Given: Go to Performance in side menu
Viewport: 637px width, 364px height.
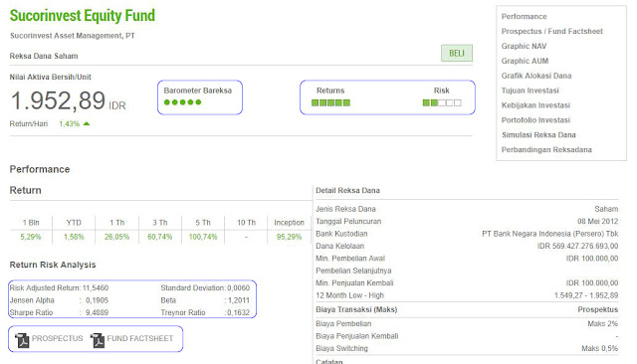Looking at the screenshot, I should [524, 17].
